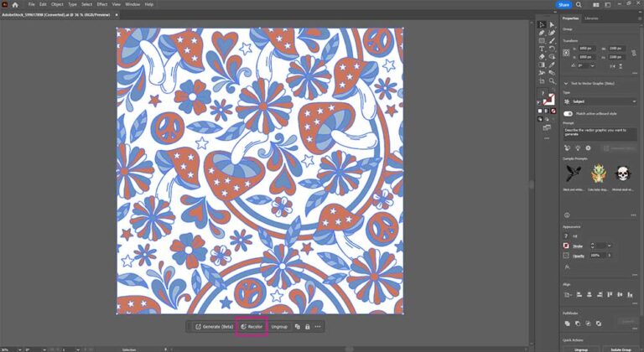Open the Type dropdown showing Subject
Screen dimensions: 644x352
pyautogui.click(x=599, y=101)
